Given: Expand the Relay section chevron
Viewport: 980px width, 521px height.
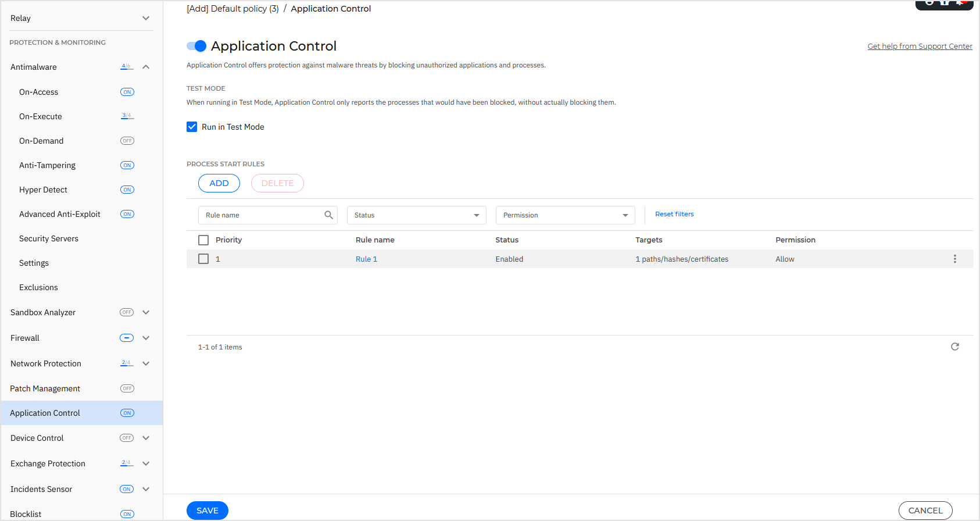Looking at the screenshot, I should coord(146,18).
